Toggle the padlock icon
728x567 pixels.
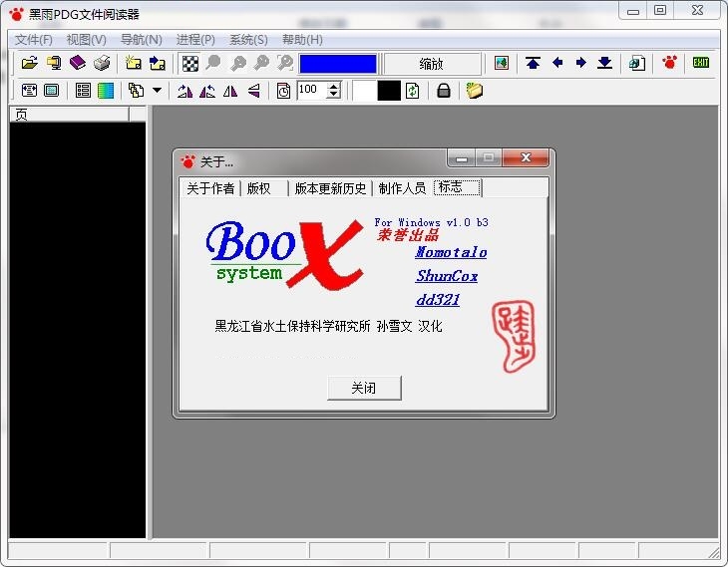point(444,91)
